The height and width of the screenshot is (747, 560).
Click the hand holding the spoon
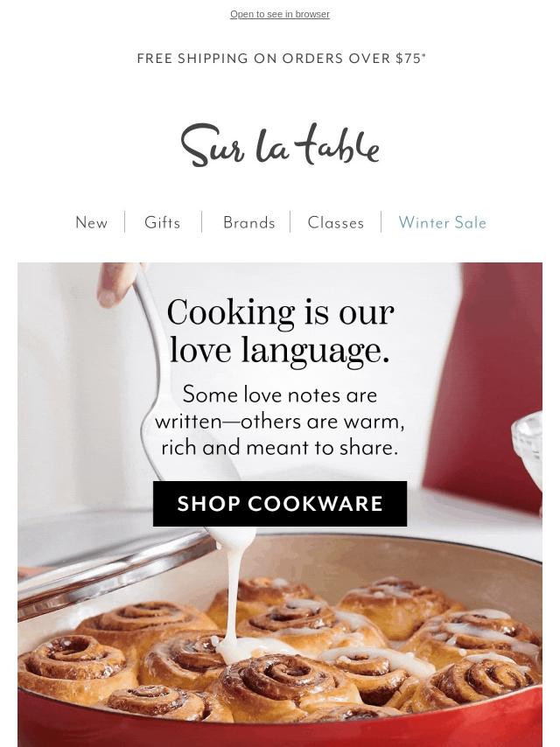click(x=116, y=283)
